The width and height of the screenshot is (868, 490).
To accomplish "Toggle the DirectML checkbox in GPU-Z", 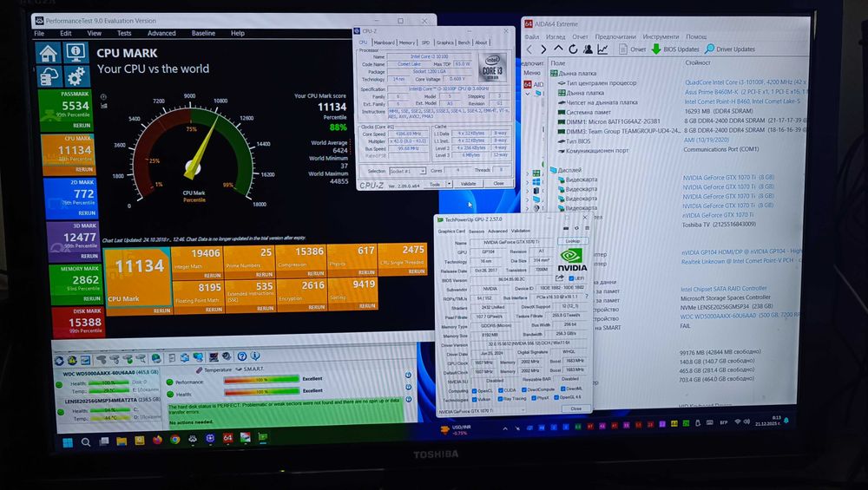I will tap(562, 389).
